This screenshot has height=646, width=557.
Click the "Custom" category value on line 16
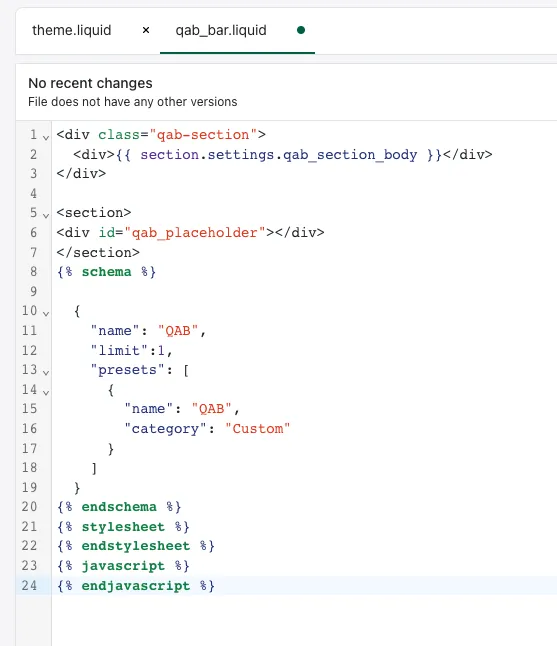[x=257, y=428]
